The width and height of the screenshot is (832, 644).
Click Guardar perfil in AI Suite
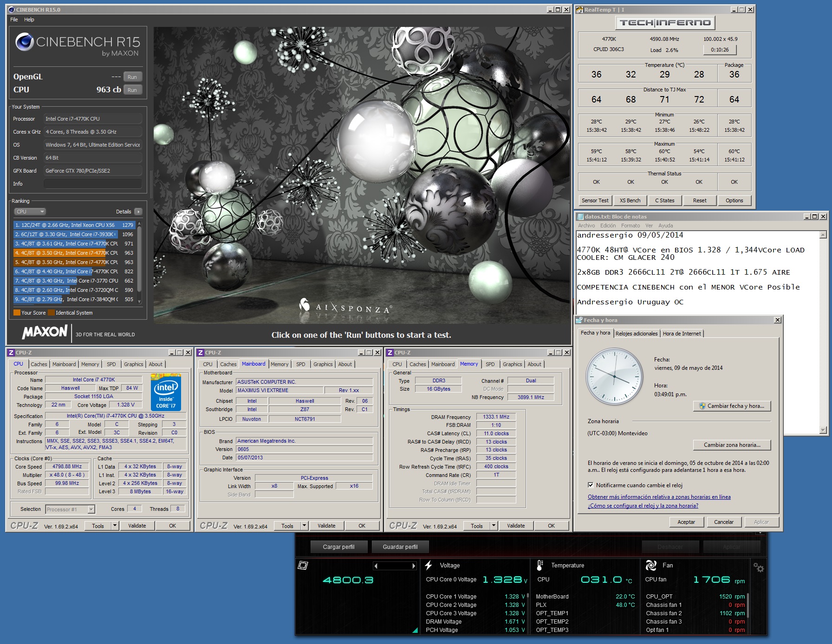pyautogui.click(x=400, y=547)
